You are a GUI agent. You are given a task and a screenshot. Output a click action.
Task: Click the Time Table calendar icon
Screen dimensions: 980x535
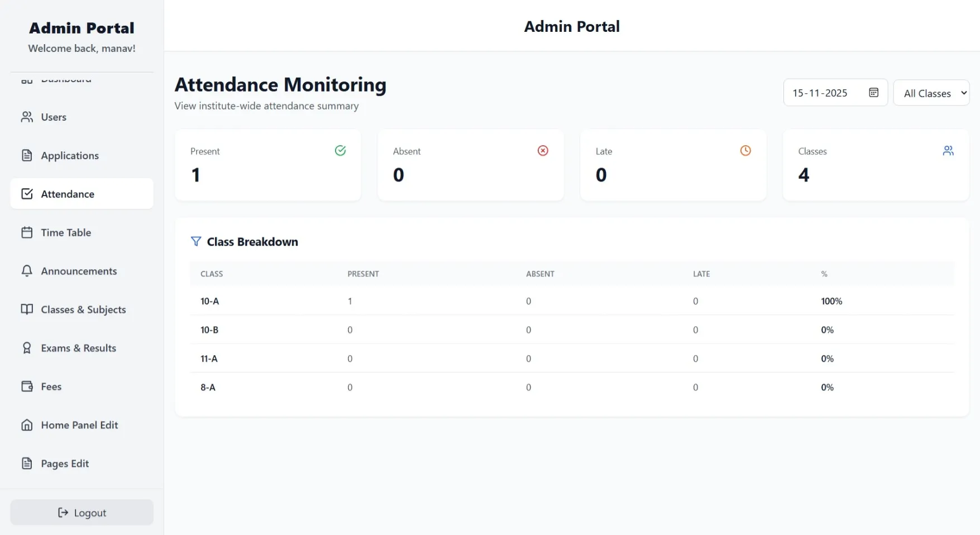click(27, 232)
